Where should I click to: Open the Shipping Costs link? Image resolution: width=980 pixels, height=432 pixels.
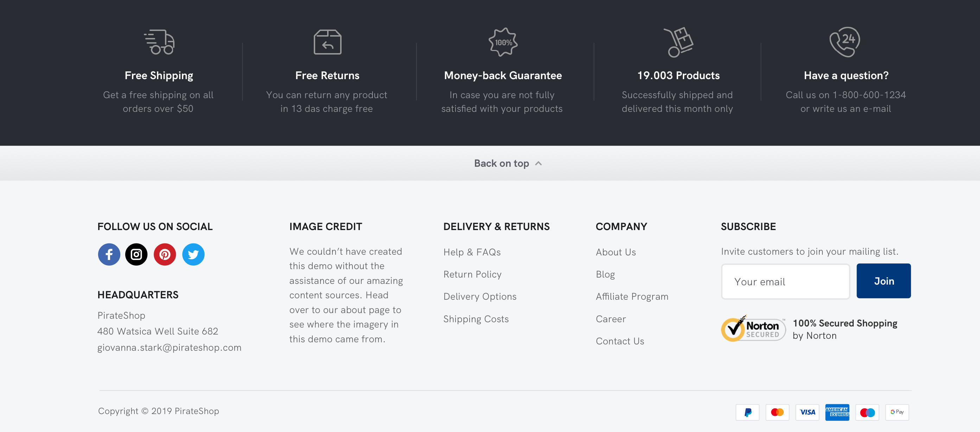tap(476, 319)
